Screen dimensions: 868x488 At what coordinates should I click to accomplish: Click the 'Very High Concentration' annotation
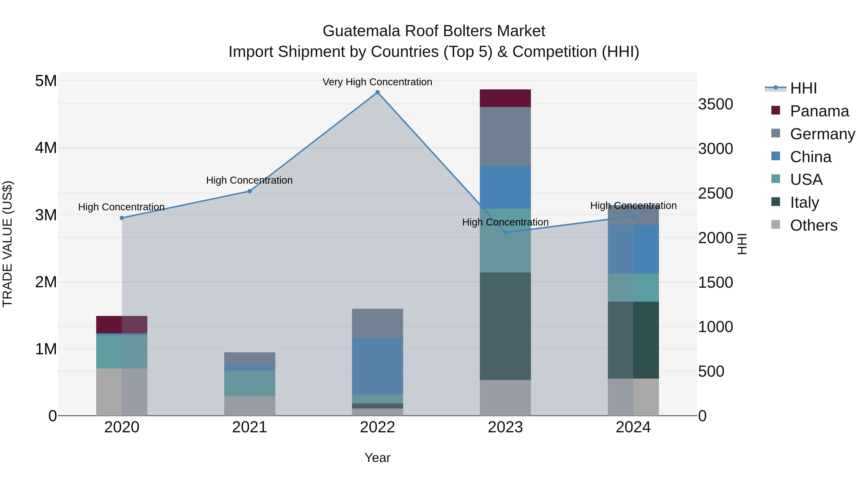(377, 82)
